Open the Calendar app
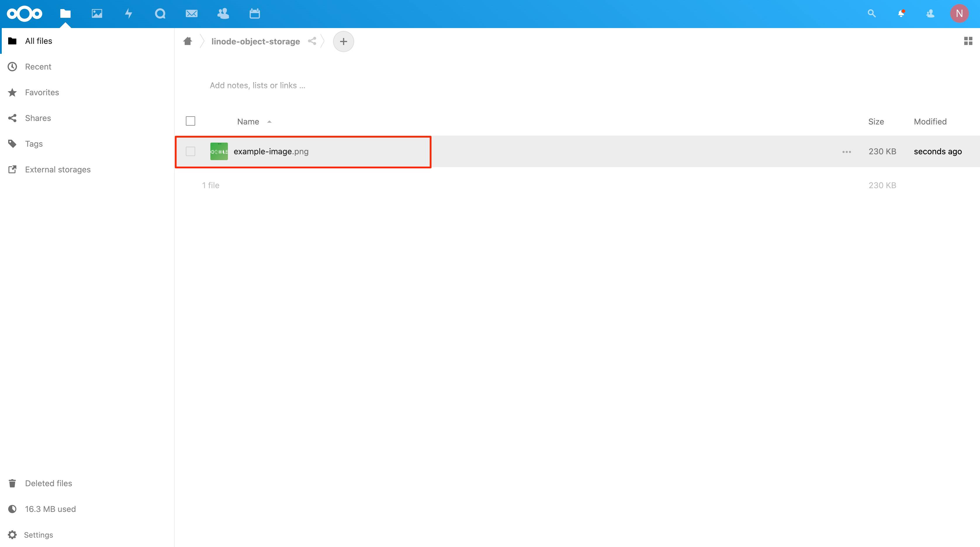The height and width of the screenshot is (547, 980). click(255, 13)
